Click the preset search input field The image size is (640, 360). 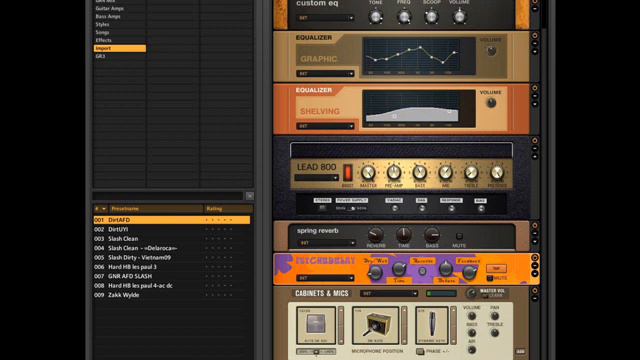pos(168,196)
